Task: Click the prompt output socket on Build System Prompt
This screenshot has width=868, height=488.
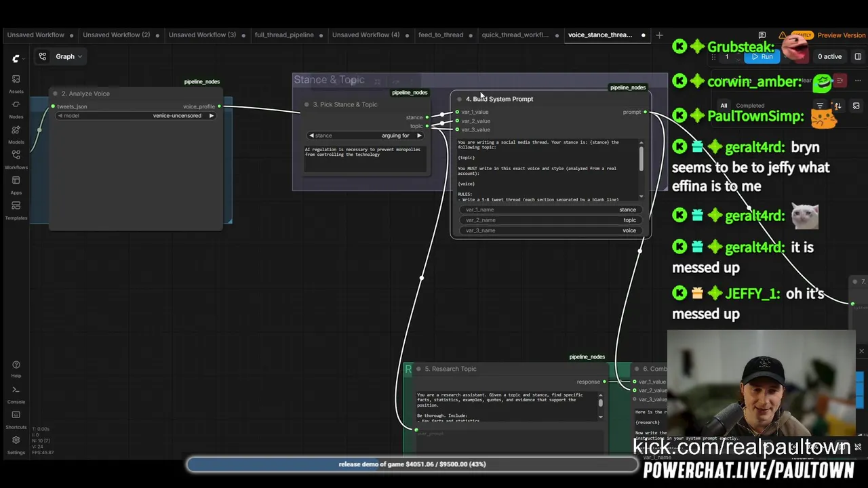Action: (x=645, y=112)
